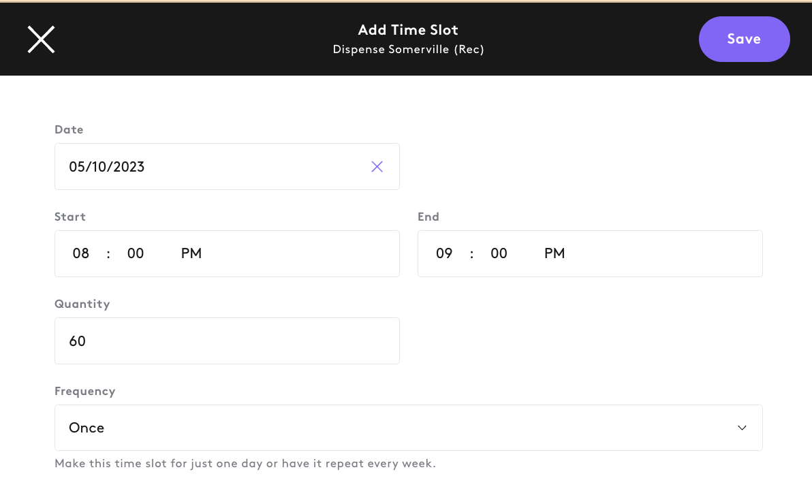Screen dimensions: 812x504
Task: Select the Start minutes value 00
Action: 136,253
